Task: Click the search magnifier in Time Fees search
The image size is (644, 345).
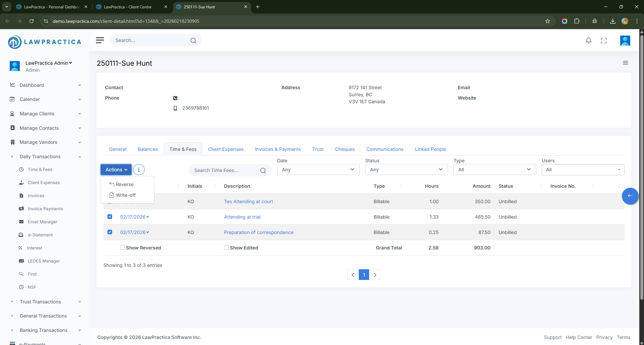Action: click(263, 170)
